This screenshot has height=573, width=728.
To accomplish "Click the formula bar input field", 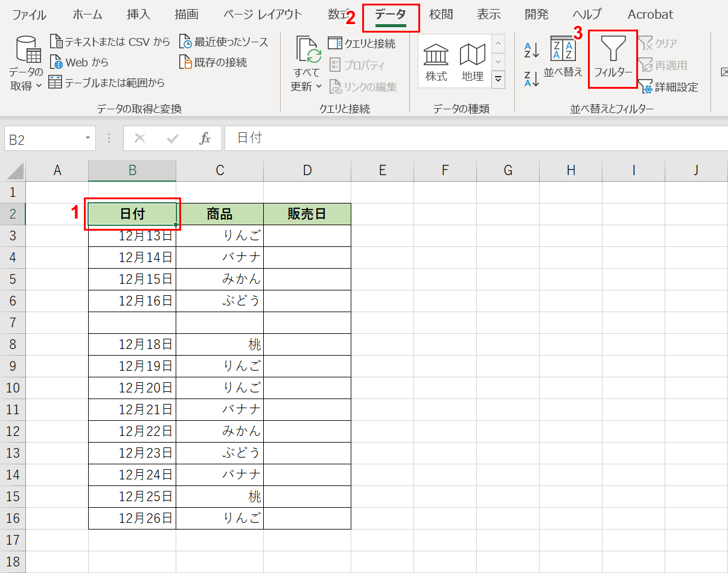I will (x=471, y=138).
